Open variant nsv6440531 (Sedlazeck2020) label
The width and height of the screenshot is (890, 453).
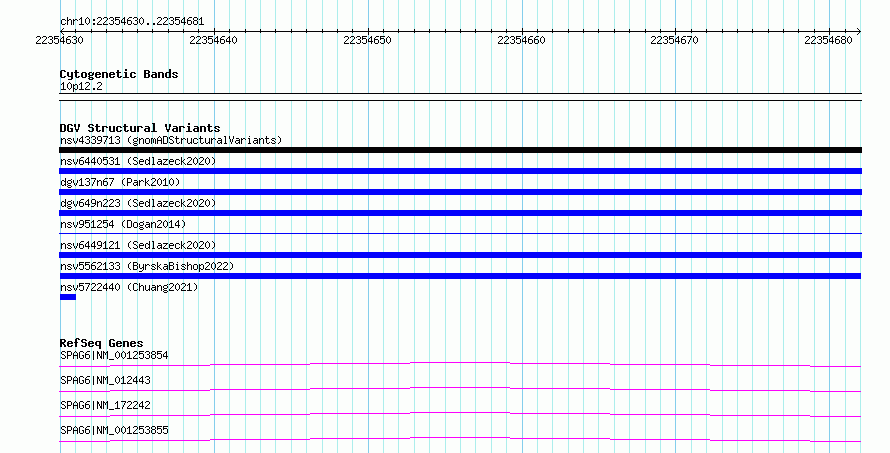tap(138, 161)
